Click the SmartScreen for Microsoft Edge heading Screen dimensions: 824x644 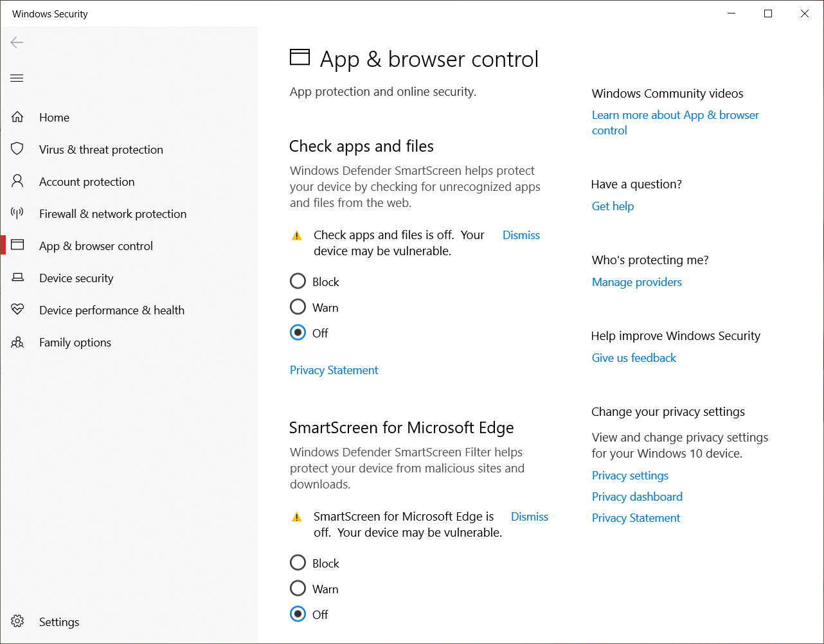coord(402,428)
